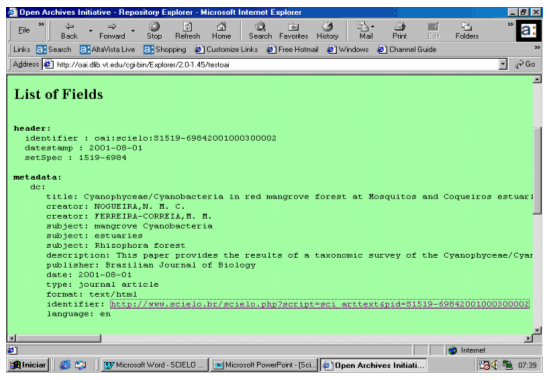Open the Customize Links shortcut
Viewport: 549px width, 380px height.
pos(226,49)
